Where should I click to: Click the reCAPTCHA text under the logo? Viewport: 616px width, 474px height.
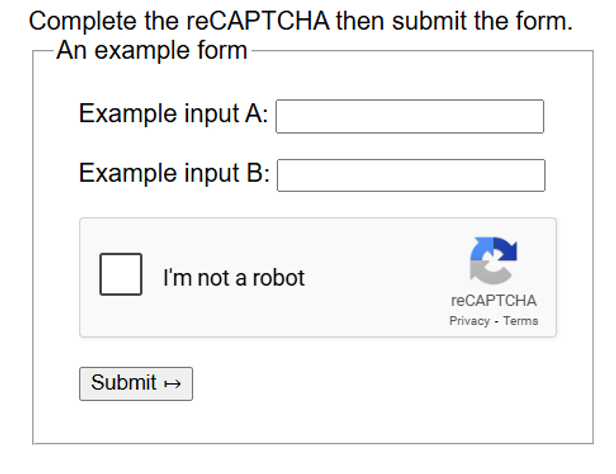493,300
